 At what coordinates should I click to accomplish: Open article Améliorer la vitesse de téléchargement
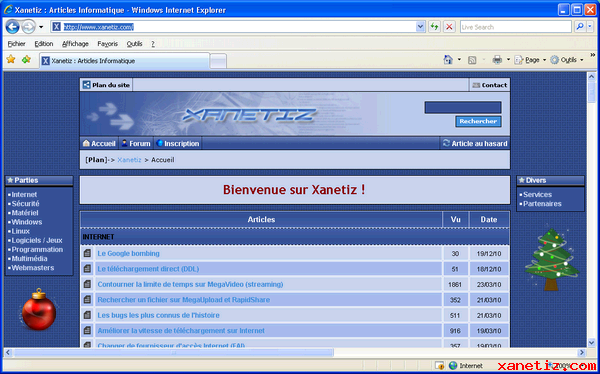click(181, 330)
